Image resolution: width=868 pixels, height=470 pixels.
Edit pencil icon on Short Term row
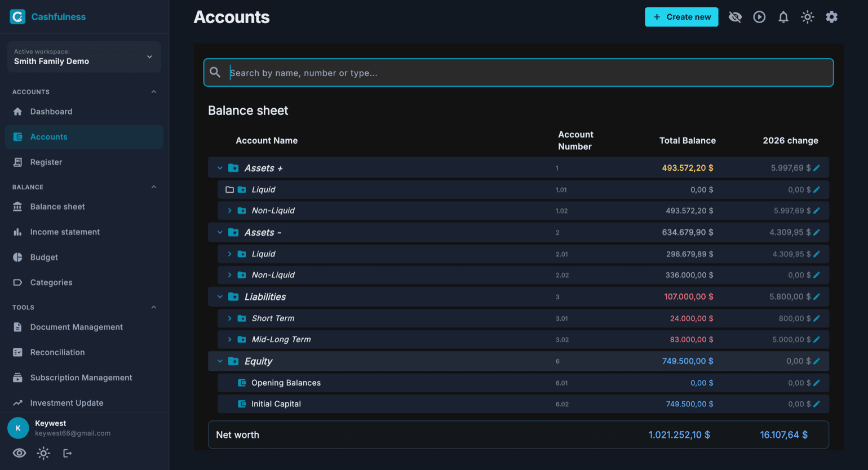point(817,318)
